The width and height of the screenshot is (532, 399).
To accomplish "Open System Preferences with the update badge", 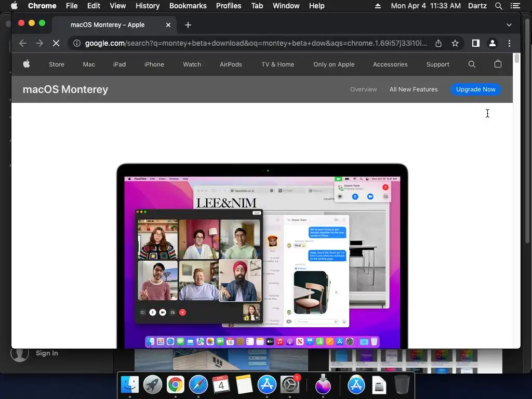I will (x=289, y=384).
